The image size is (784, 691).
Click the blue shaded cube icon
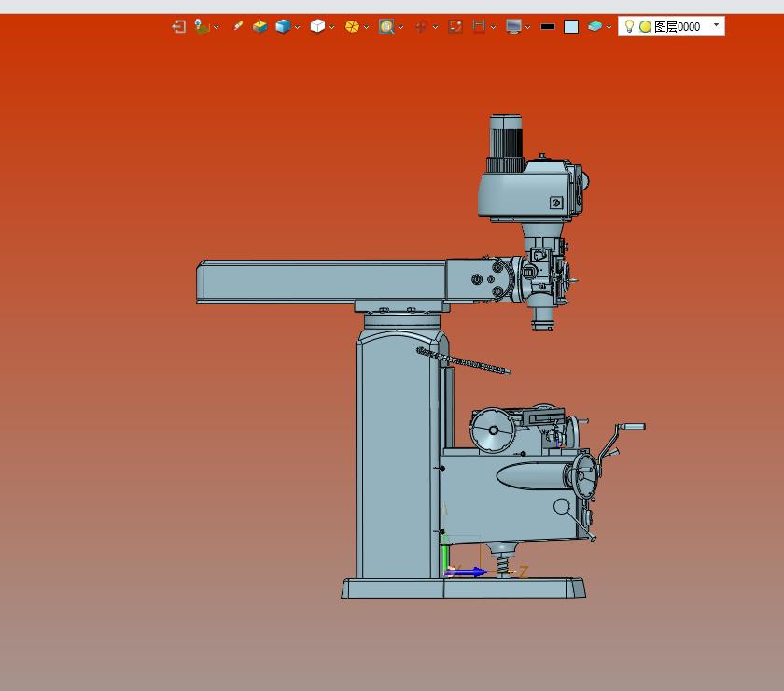283,26
